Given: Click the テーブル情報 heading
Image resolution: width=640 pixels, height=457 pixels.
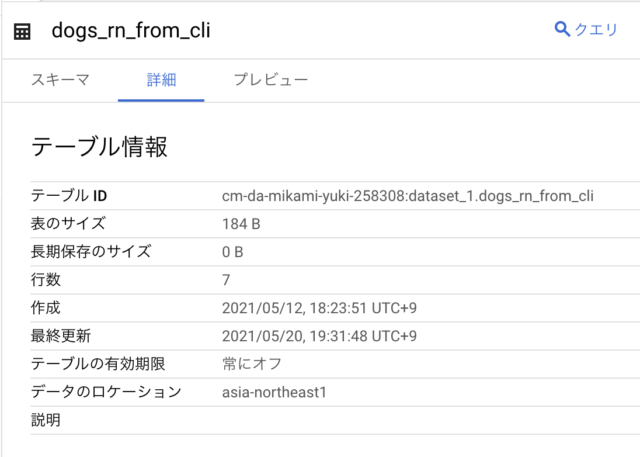Looking at the screenshot, I should pos(99,146).
